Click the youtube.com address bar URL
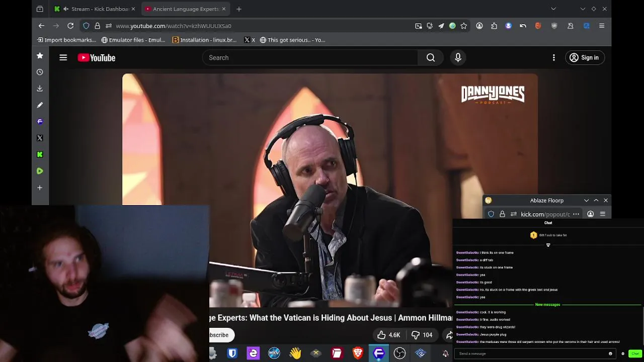 tap(174, 26)
